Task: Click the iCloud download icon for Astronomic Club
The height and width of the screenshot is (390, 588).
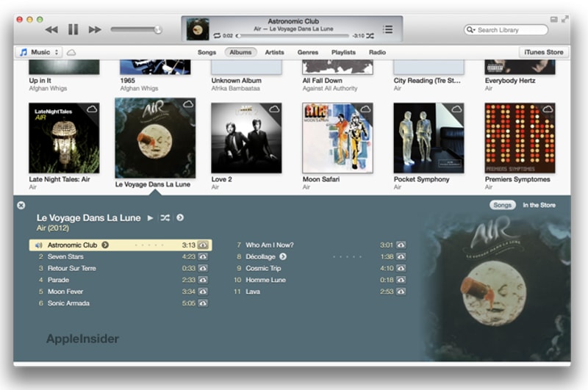Action: 203,245
